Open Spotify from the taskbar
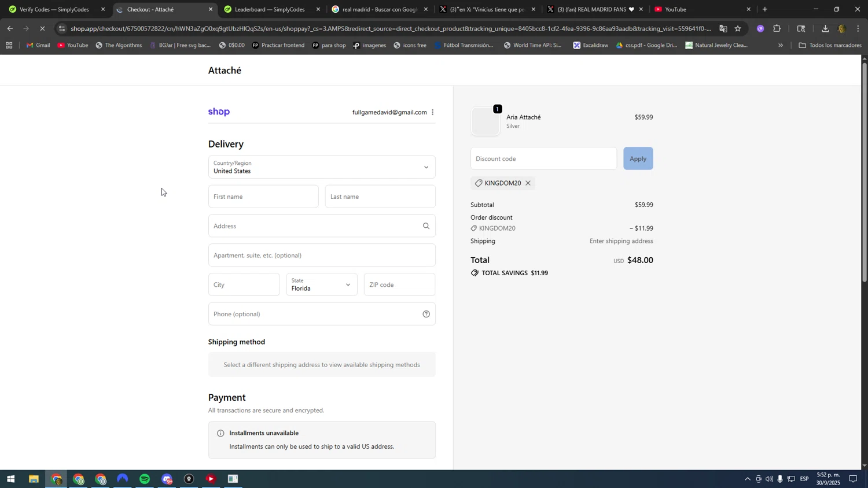868x488 pixels. pyautogui.click(x=145, y=479)
